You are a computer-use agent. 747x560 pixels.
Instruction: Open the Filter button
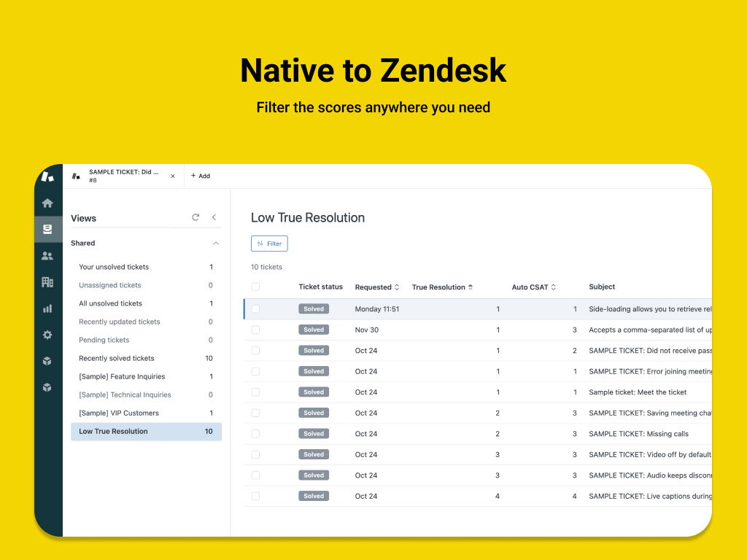pos(269,244)
